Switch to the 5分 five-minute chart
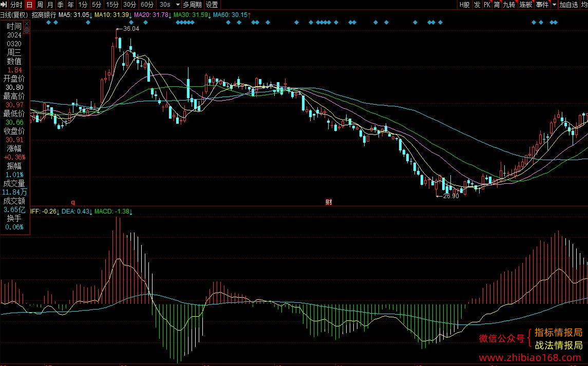This screenshot has width=588, height=366. 97,5
